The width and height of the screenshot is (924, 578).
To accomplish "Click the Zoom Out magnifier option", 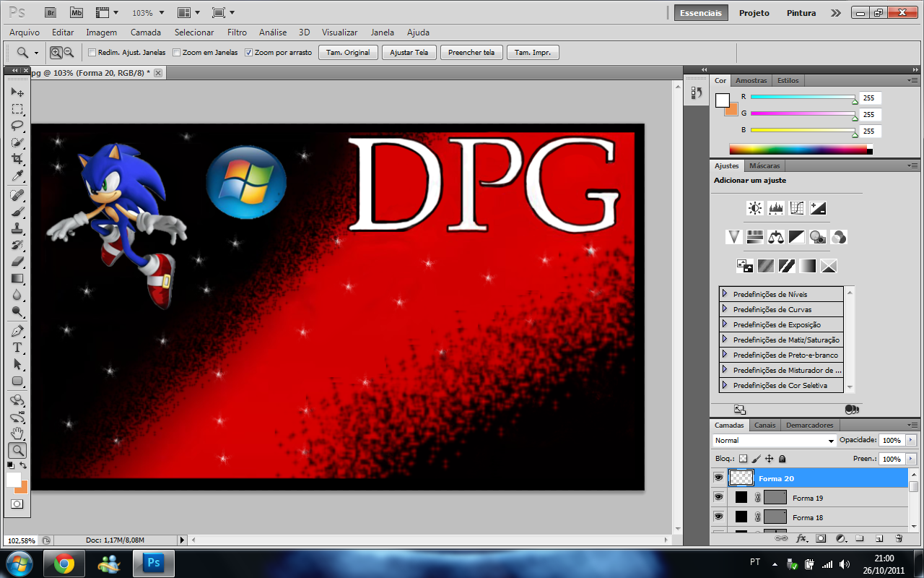I will click(69, 52).
